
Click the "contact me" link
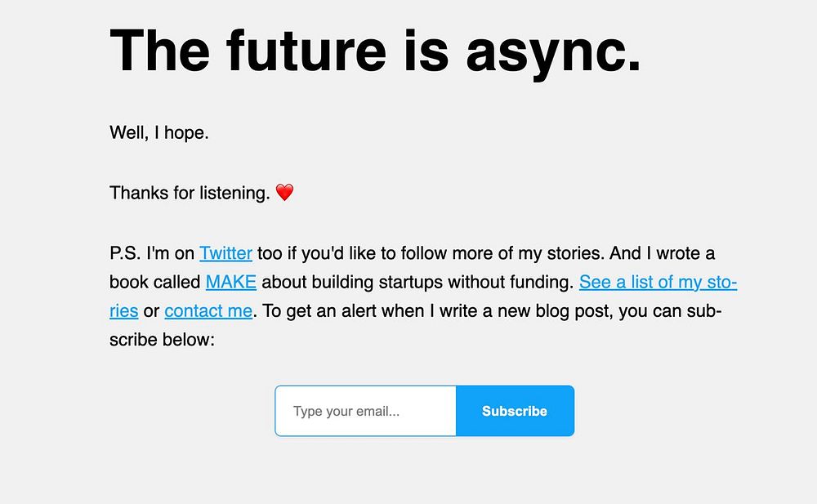208,310
